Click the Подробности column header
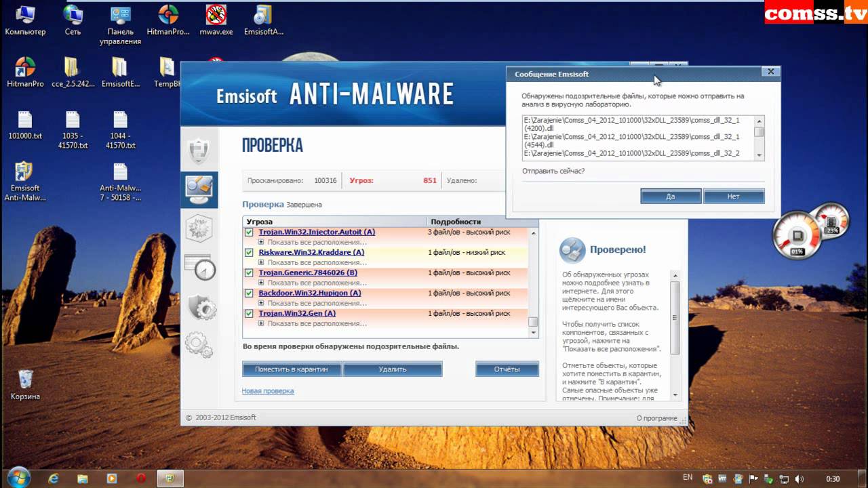The height and width of the screenshot is (488, 868). click(x=482, y=222)
